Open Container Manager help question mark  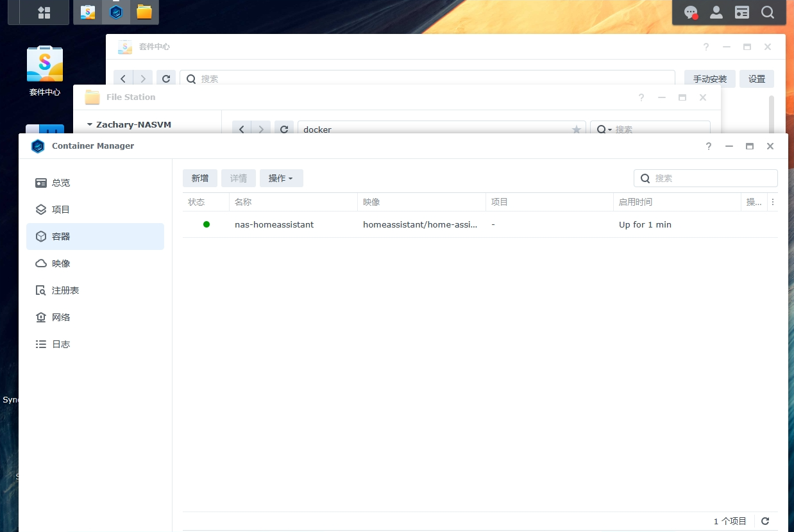[x=709, y=146]
